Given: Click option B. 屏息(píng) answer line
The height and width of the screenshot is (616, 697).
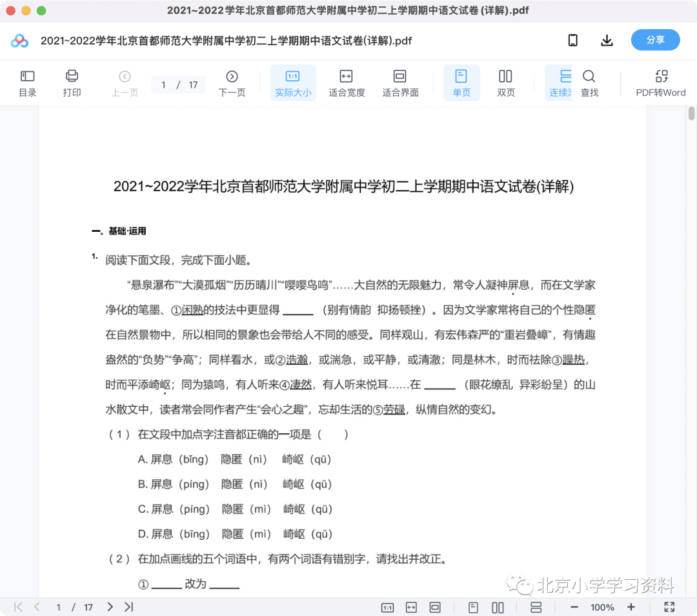Looking at the screenshot, I should [235, 484].
